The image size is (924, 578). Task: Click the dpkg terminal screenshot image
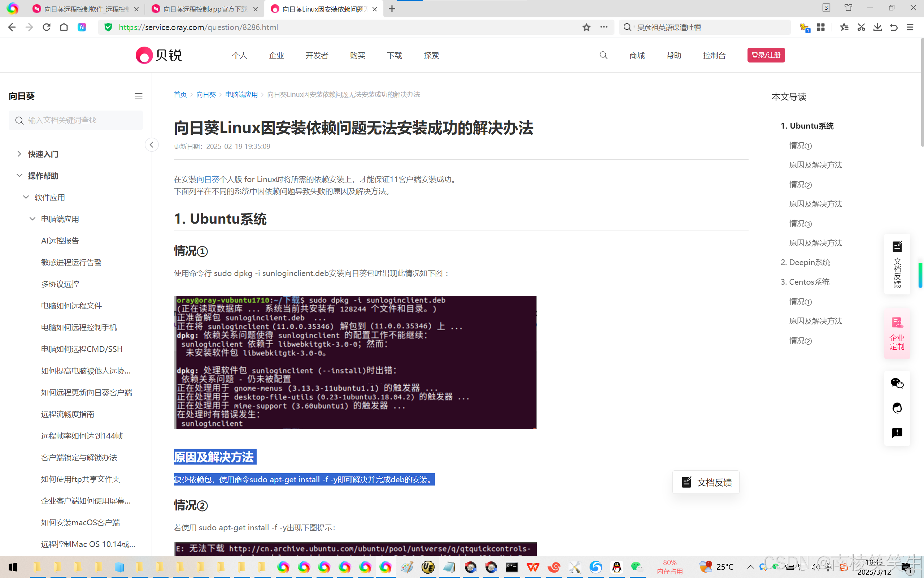point(355,362)
